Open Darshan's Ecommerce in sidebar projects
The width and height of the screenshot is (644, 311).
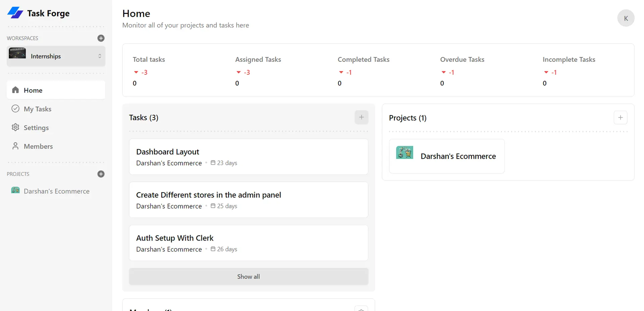coord(56,191)
